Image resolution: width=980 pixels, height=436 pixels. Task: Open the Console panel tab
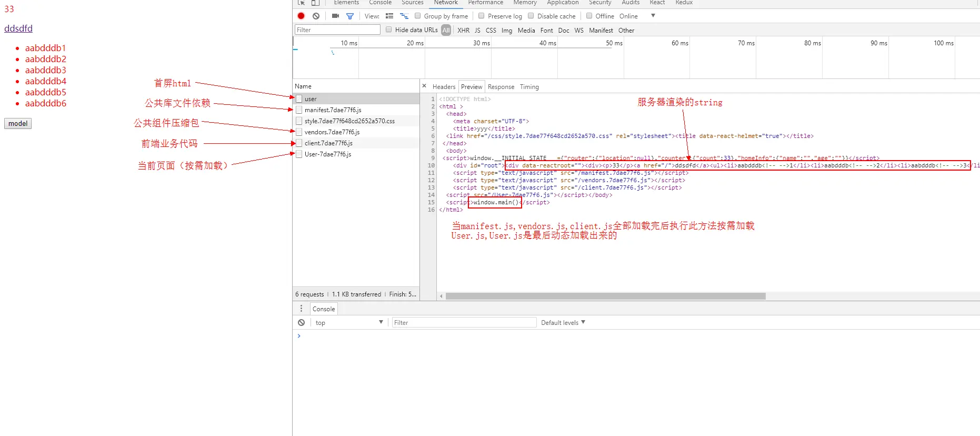coord(381,3)
